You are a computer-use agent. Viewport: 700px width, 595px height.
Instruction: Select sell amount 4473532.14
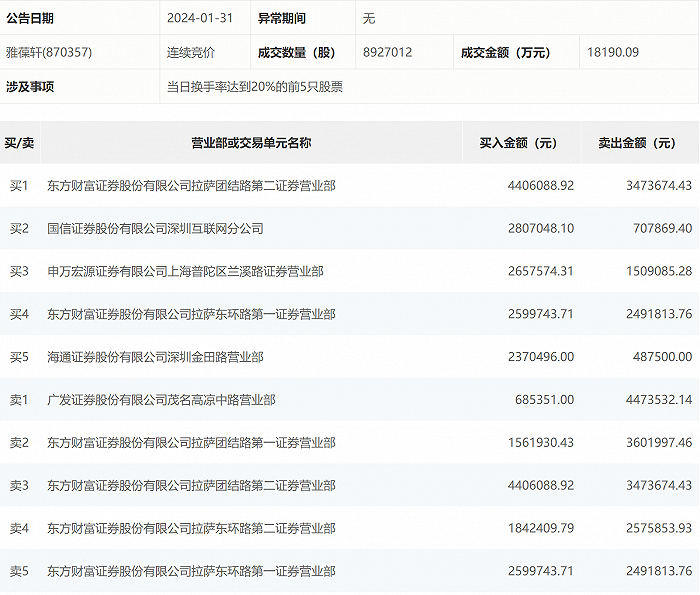pyautogui.click(x=659, y=399)
